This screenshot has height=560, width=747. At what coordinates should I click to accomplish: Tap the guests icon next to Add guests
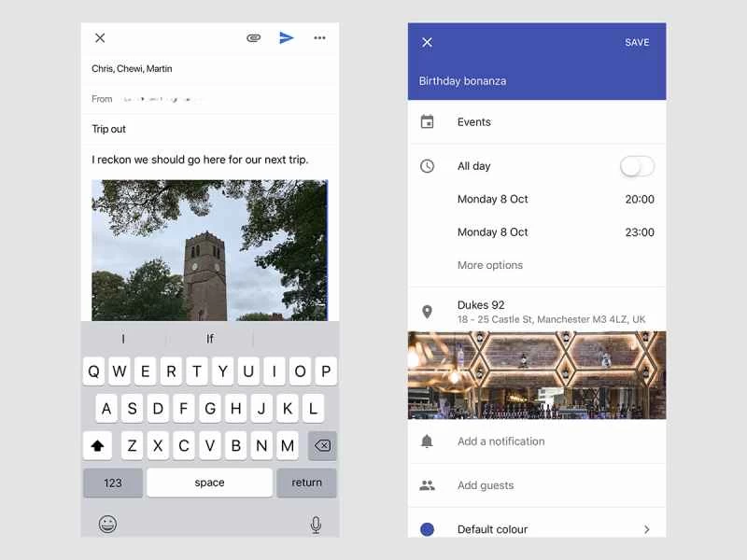click(x=427, y=485)
